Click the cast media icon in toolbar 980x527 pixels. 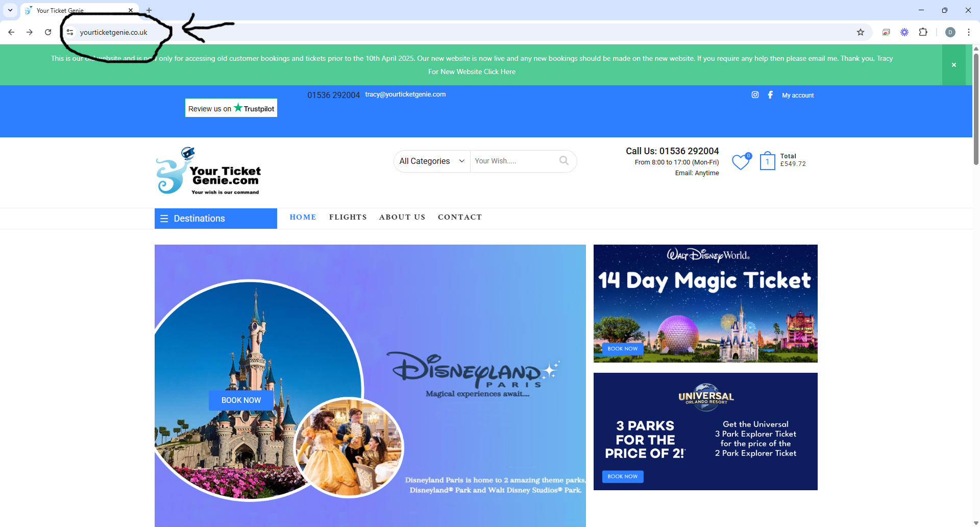pos(886,32)
